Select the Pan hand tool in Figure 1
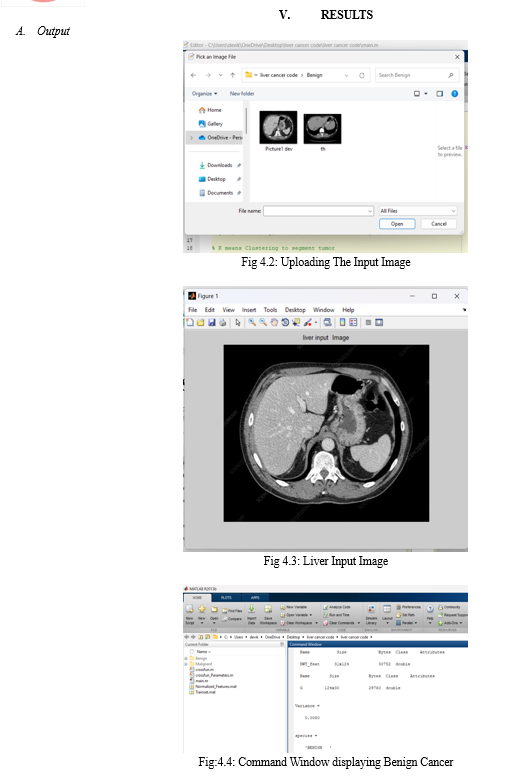The height and width of the screenshot is (779, 520). pos(274,322)
